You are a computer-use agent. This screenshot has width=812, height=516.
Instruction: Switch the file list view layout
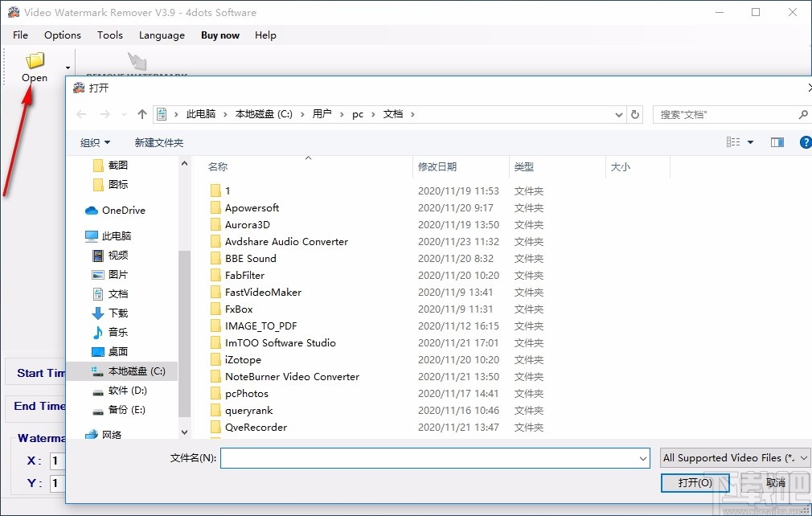734,141
